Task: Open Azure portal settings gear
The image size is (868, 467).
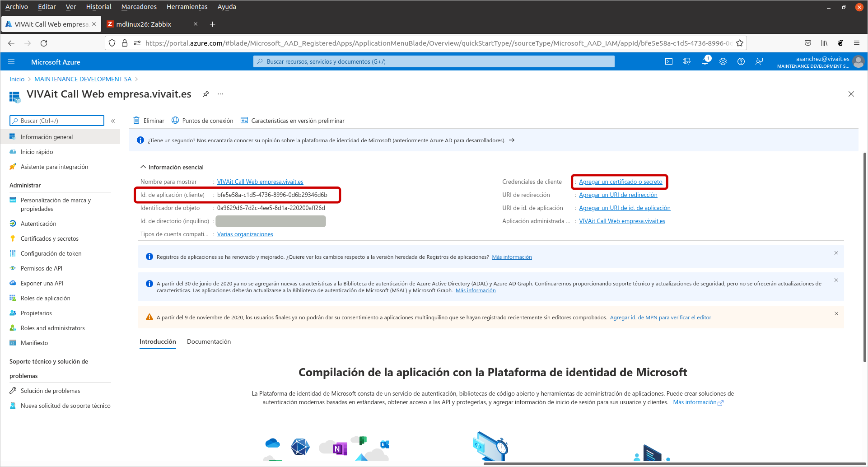Action: [723, 62]
